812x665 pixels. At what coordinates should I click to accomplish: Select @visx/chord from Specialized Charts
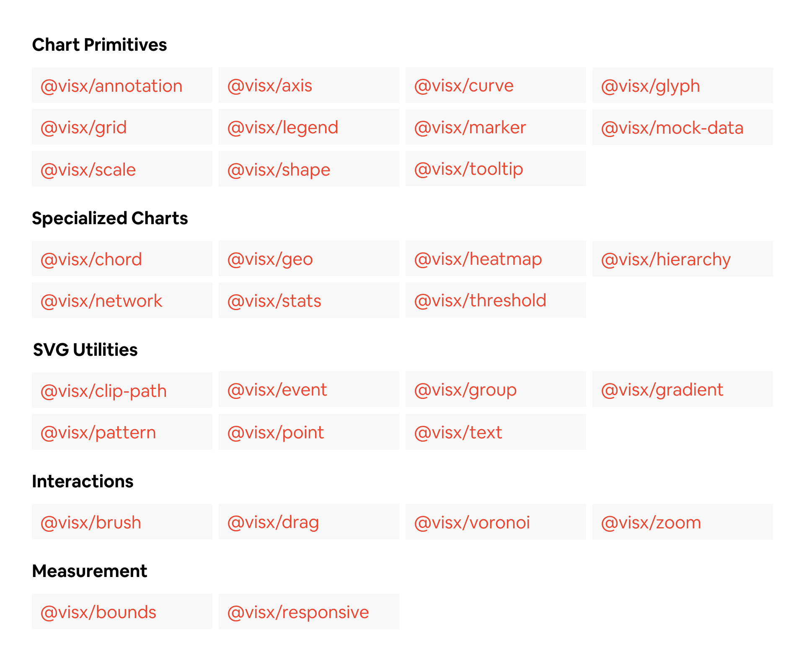coord(91,259)
